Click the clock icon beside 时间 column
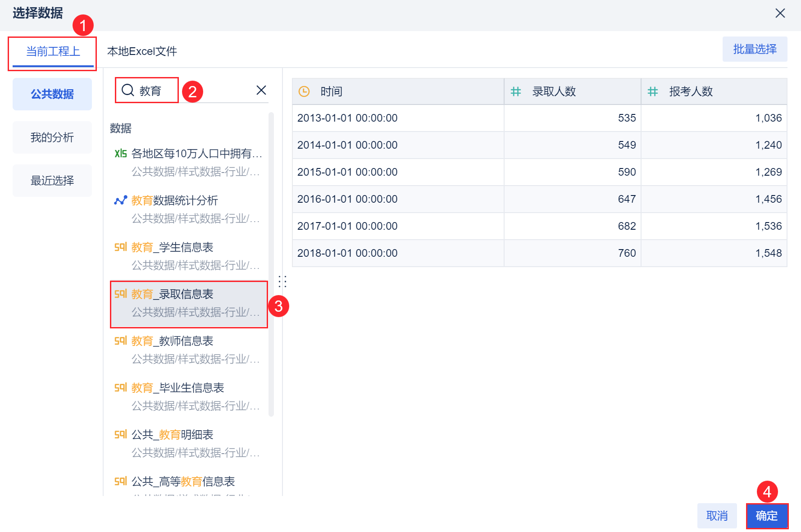 point(304,91)
